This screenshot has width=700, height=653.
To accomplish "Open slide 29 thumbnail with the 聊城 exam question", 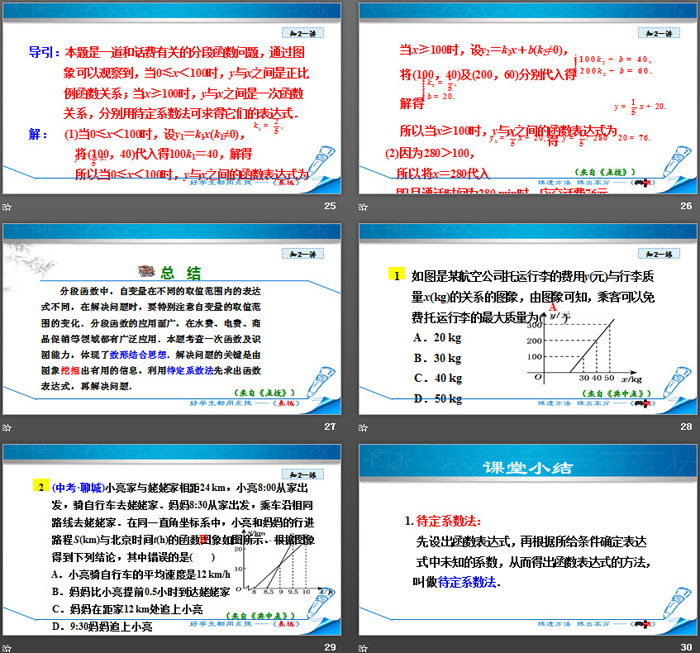I will (x=172, y=540).
